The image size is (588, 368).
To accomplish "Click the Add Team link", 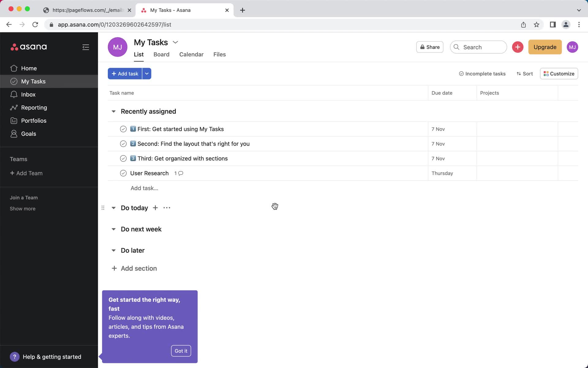I will (x=26, y=173).
